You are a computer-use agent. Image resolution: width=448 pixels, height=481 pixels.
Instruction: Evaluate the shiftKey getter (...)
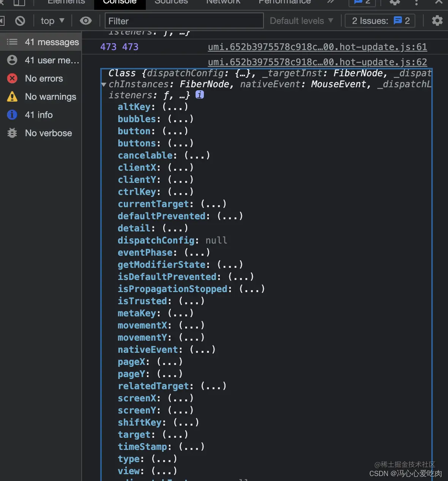[x=186, y=423]
